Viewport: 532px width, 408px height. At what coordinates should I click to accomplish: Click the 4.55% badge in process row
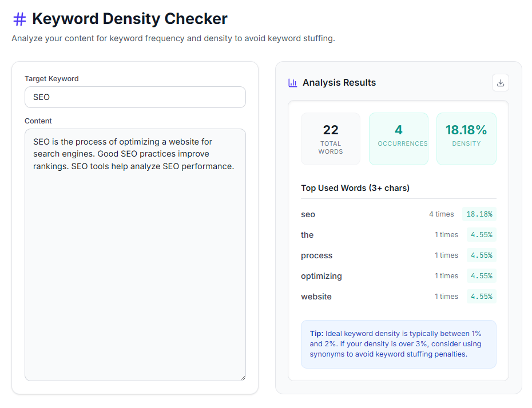[482, 255]
